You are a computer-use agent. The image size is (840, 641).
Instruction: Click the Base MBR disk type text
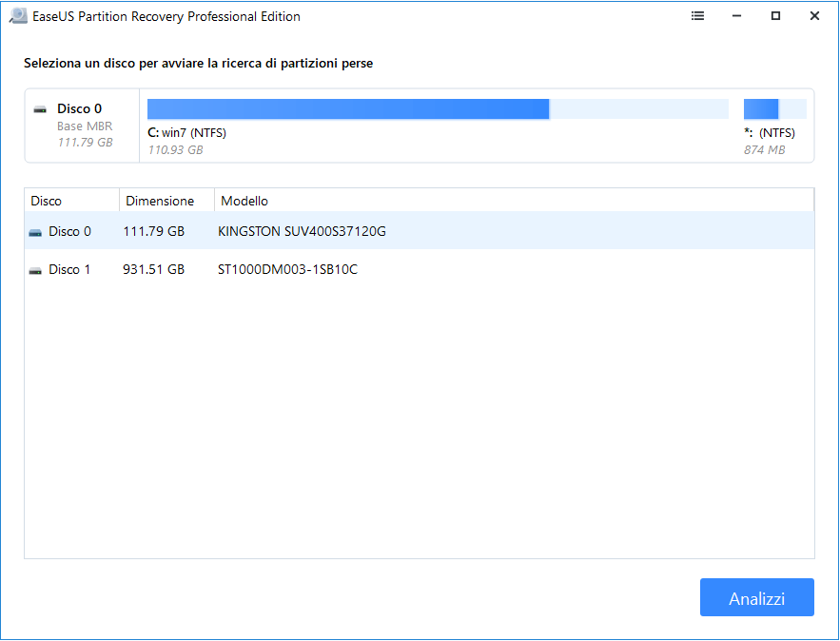tap(85, 126)
